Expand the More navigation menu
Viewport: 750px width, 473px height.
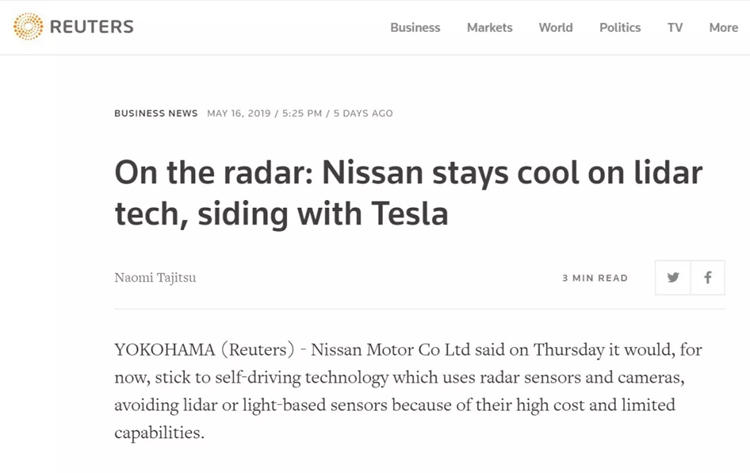tap(723, 28)
